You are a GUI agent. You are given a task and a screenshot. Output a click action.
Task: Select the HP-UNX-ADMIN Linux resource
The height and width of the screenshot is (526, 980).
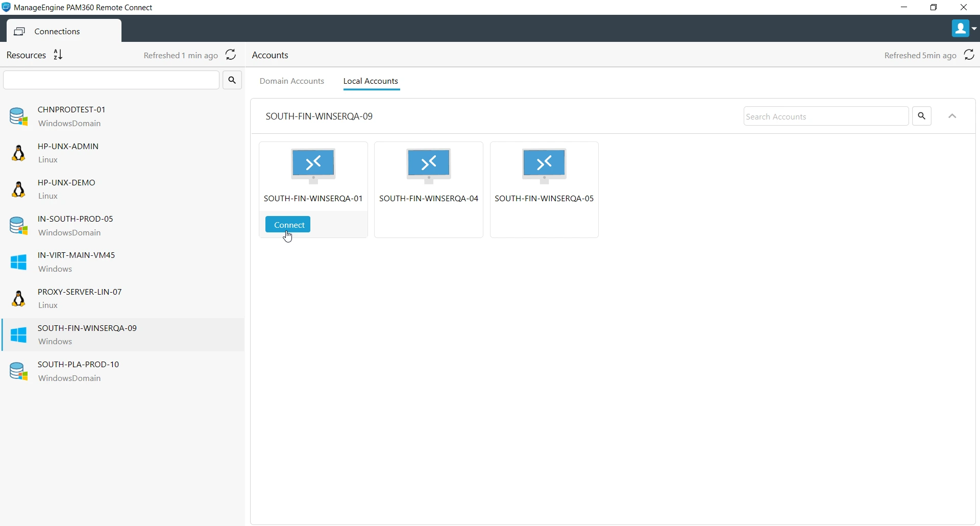pyautogui.click(x=122, y=153)
